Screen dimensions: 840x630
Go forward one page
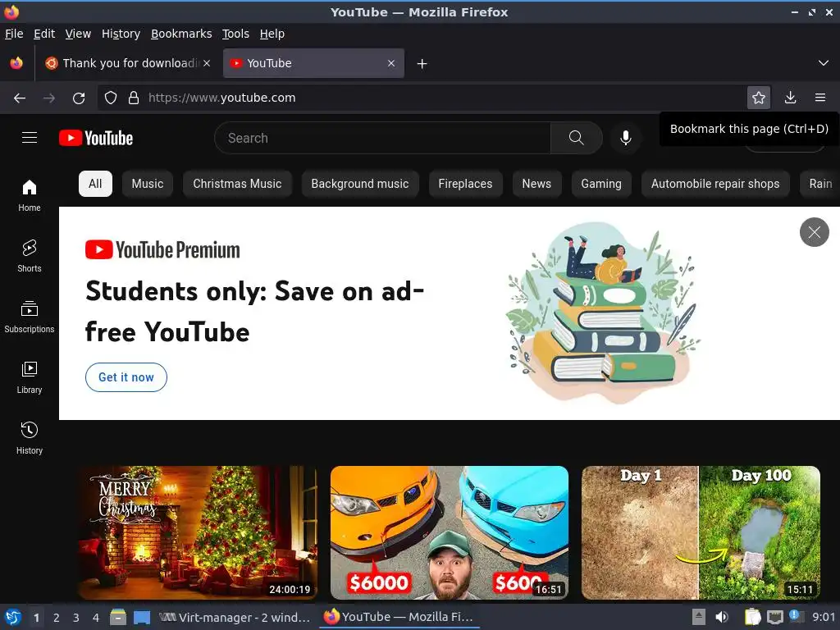point(48,98)
